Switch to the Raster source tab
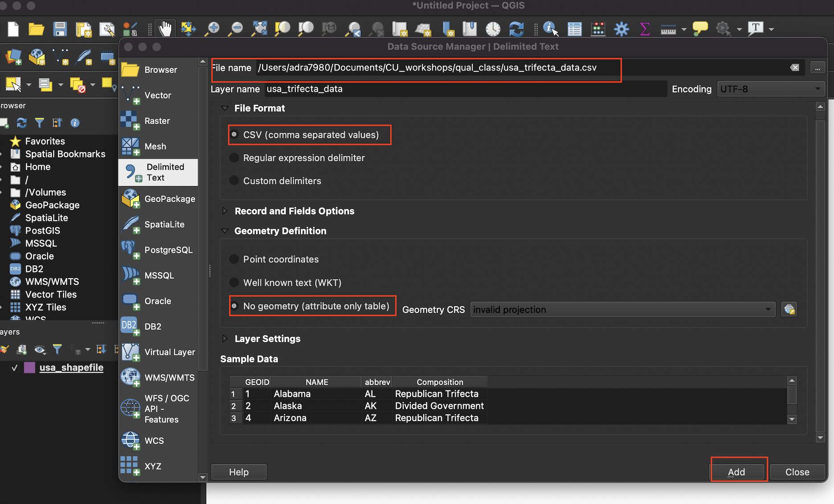The height and width of the screenshot is (504, 834). 157,121
